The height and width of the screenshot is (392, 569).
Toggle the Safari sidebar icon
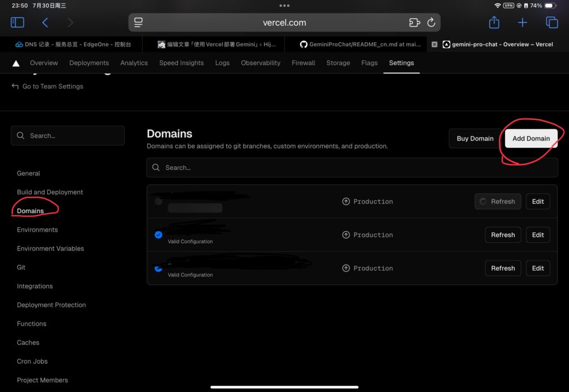pyautogui.click(x=17, y=22)
